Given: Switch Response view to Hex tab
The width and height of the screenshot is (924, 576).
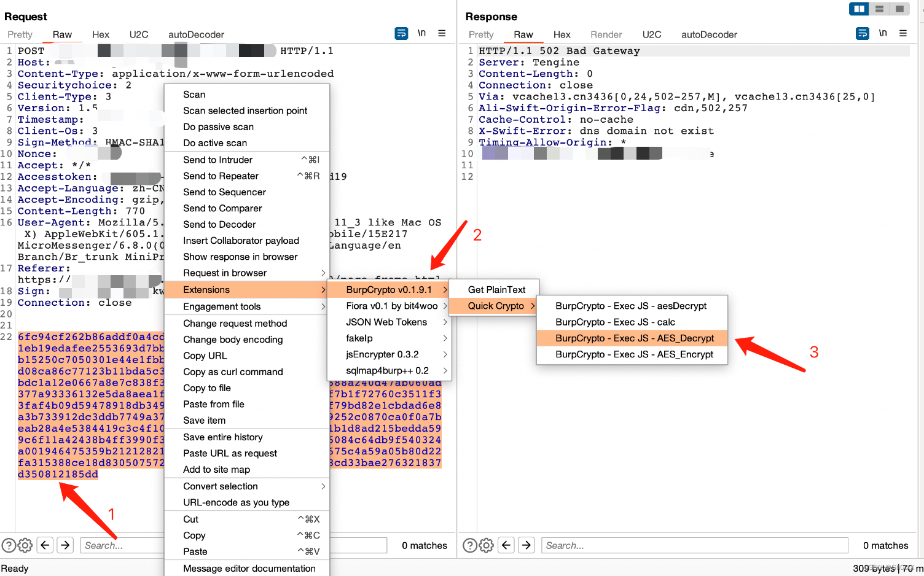Looking at the screenshot, I should (562, 34).
